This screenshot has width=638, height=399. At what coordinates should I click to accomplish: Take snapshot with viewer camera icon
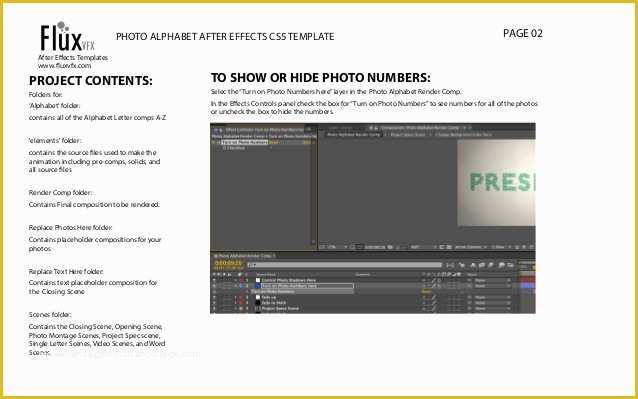(390, 247)
